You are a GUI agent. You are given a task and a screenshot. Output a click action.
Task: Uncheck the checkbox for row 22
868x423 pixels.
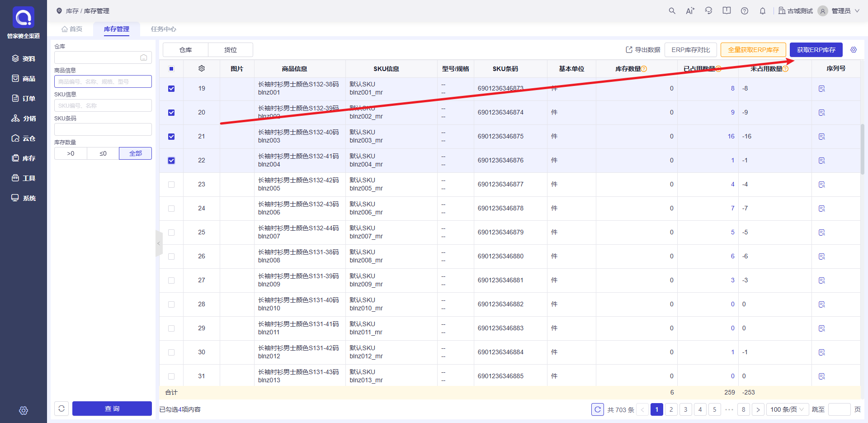tap(171, 161)
